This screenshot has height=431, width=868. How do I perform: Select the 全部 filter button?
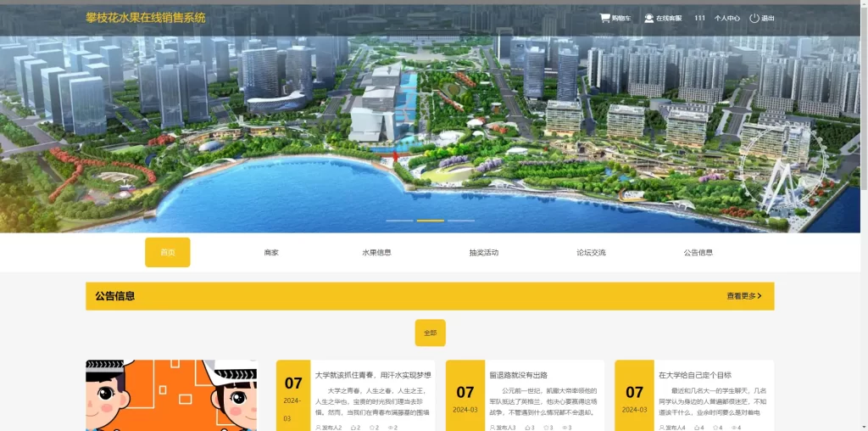click(x=430, y=333)
